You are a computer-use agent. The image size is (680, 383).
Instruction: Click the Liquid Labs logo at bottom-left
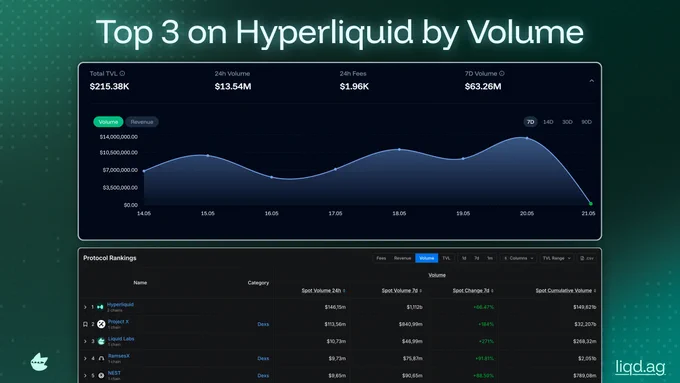(x=39, y=362)
